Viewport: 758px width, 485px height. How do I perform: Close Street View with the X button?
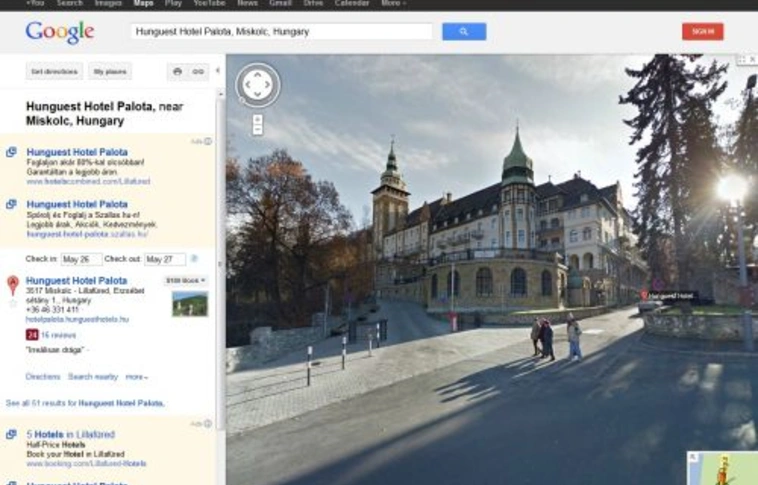tap(753, 59)
